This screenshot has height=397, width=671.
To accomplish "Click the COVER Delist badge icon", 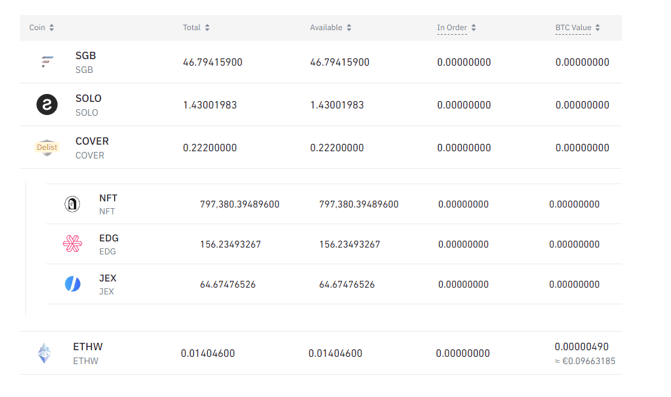I will click(x=47, y=147).
